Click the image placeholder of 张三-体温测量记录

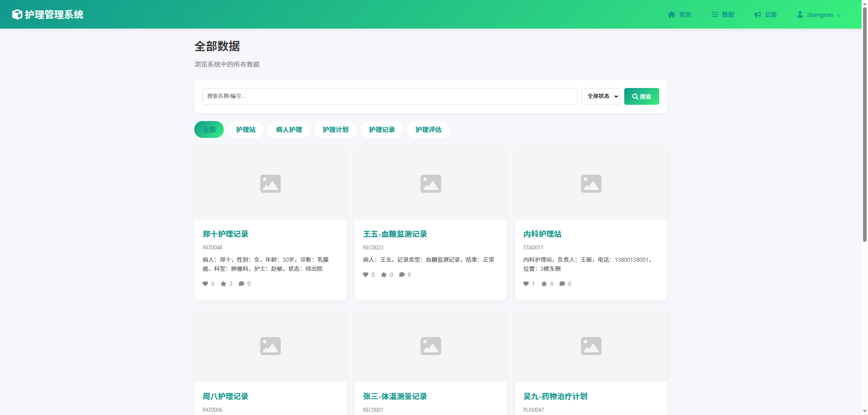[431, 346]
